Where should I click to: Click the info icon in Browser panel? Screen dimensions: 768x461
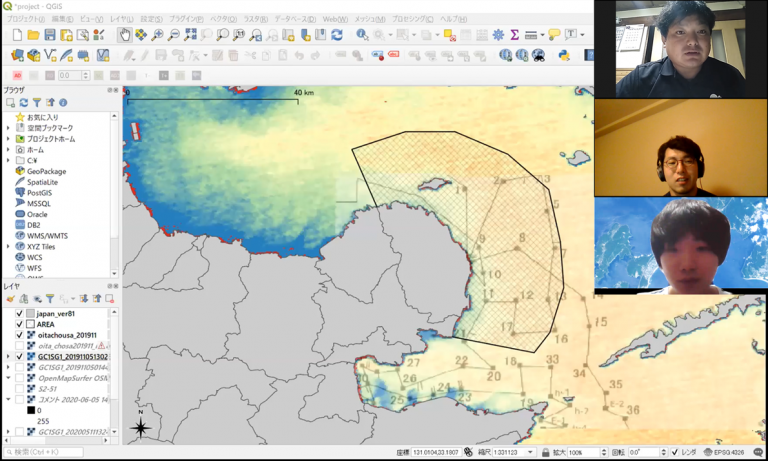pyautogui.click(x=63, y=103)
